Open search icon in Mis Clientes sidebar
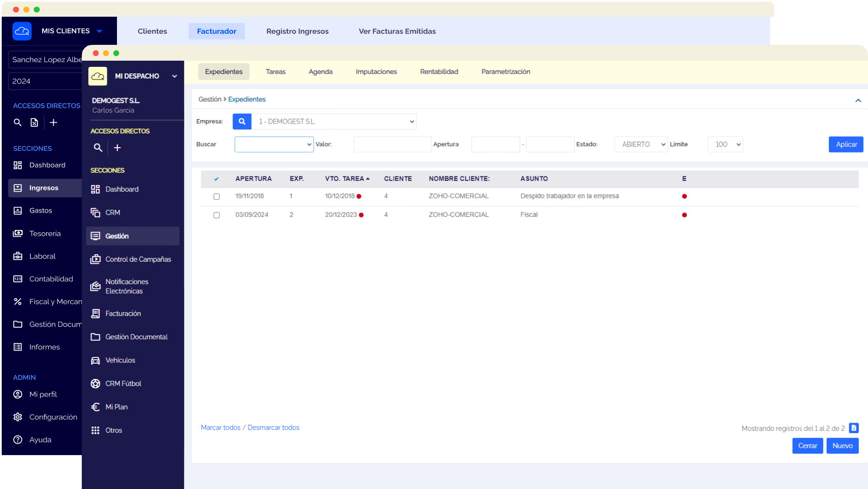Image resolution: width=868 pixels, height=489 pixels. pyautogui.click(x=18, y=122)
